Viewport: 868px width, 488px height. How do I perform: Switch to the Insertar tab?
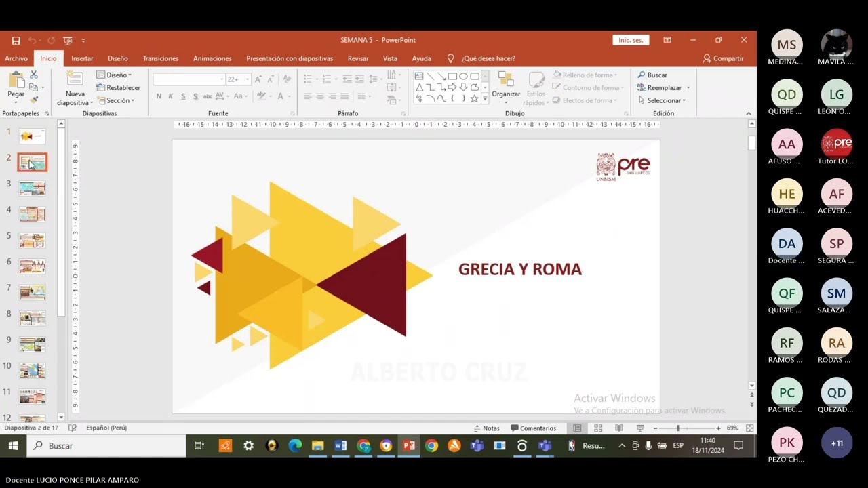tap(82, 58)
